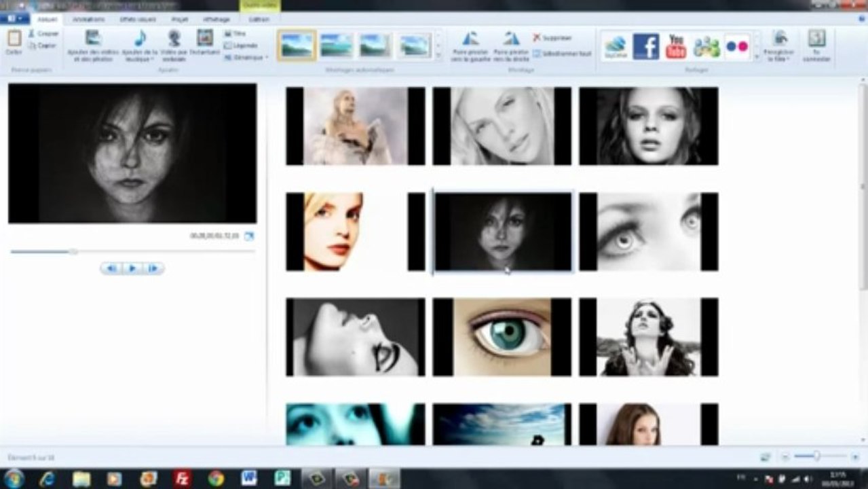Select the red-lipped blonde color clip

356,232
